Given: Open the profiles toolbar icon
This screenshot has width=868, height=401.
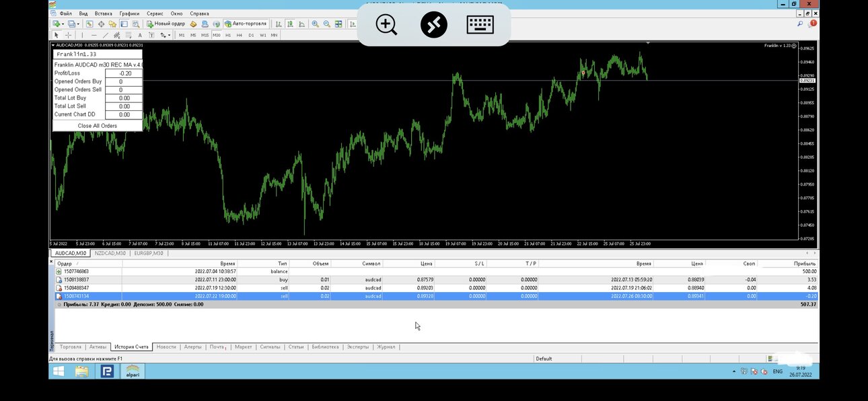Looking at the screenshot, I should tap(72, 24).
